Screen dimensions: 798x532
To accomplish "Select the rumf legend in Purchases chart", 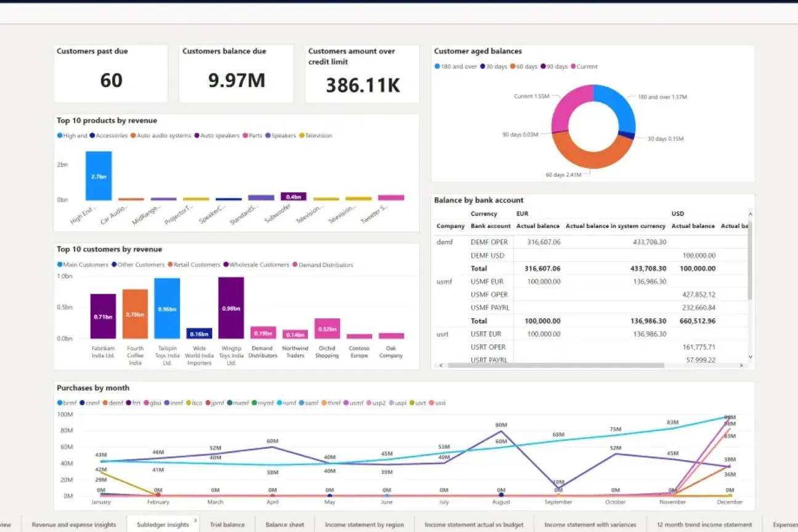I will (x=279, y=403).
